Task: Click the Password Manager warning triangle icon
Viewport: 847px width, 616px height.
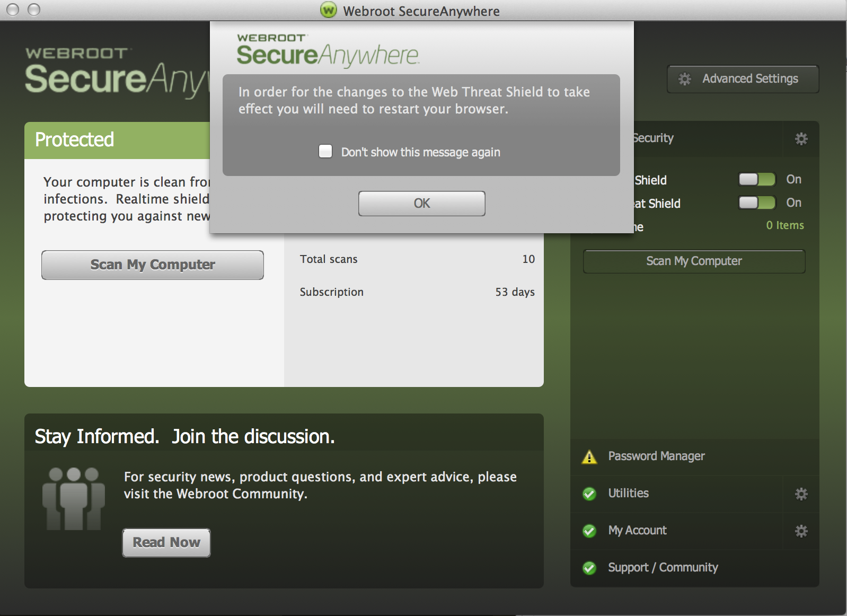Action: click(x=589, y=456)
